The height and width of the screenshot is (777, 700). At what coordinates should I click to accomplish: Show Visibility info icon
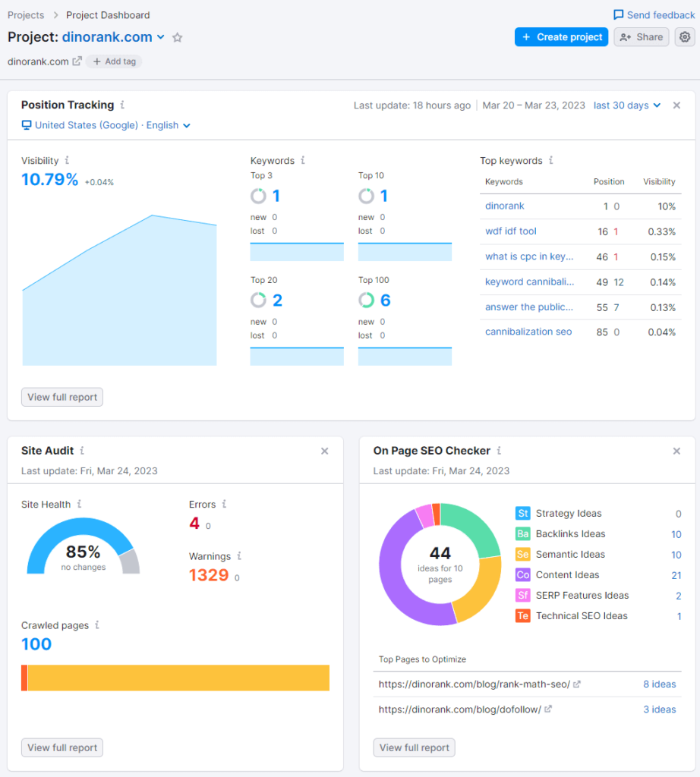click(x=67, y=160)
